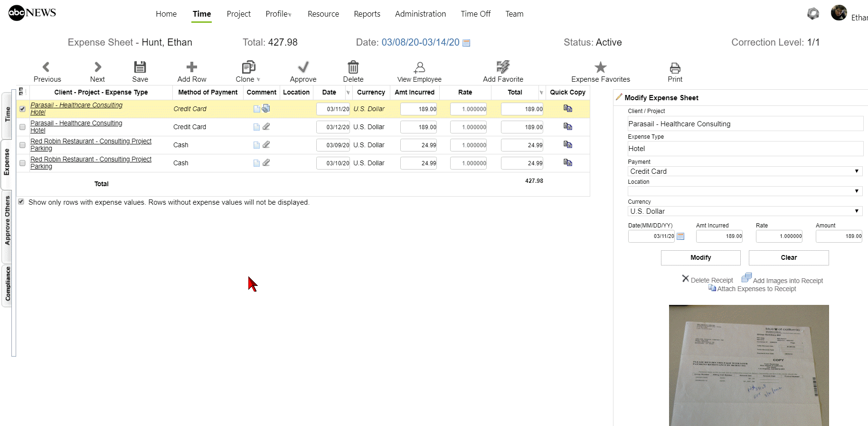Add Row to expense sheet

(x=192, y=72)
